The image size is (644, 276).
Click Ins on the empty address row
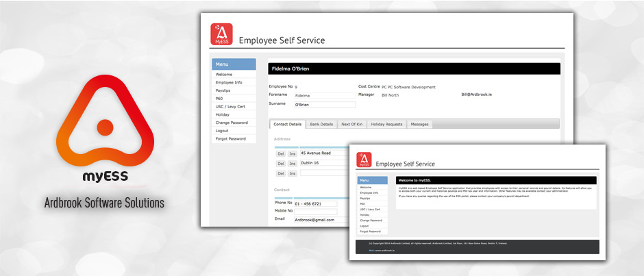(x=292, y=173)
